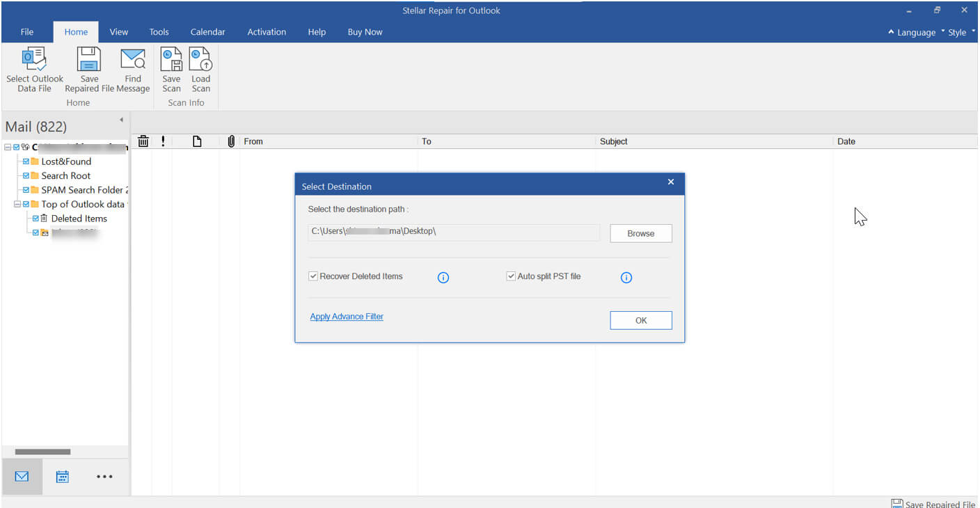Click Save Repaired File ribbon icon

coord(89,59)
